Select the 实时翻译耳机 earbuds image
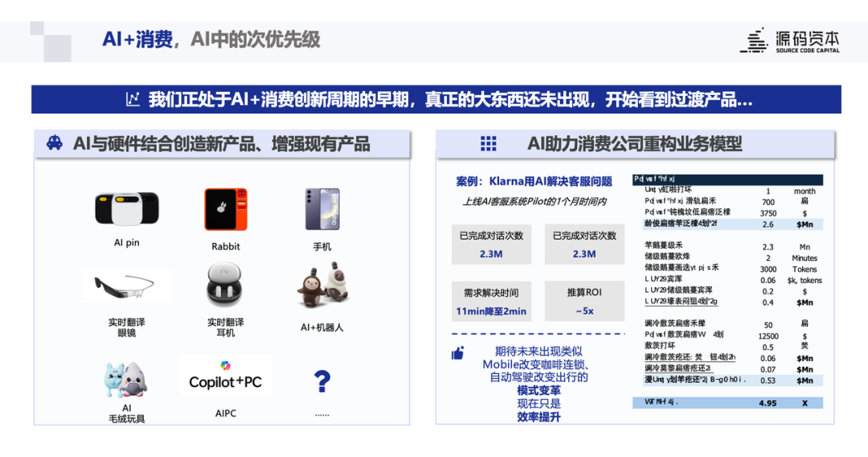The width and height of the screenshot is (868, 457). coord(224,285)
